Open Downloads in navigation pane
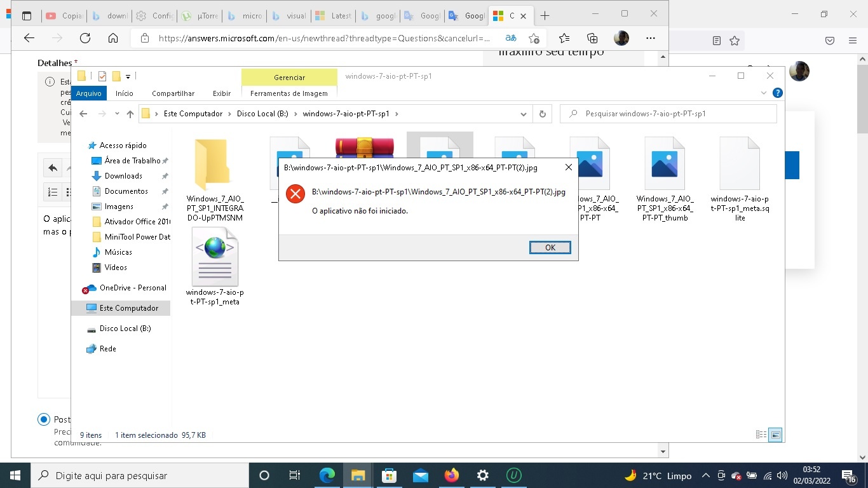Image resolution: width=868 pixels, height=488 pixels. (x=124, y=176)
